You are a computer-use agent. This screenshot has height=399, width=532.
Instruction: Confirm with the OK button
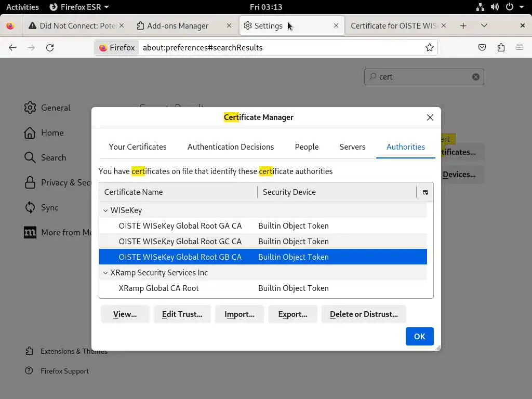(x=420, y=336)
